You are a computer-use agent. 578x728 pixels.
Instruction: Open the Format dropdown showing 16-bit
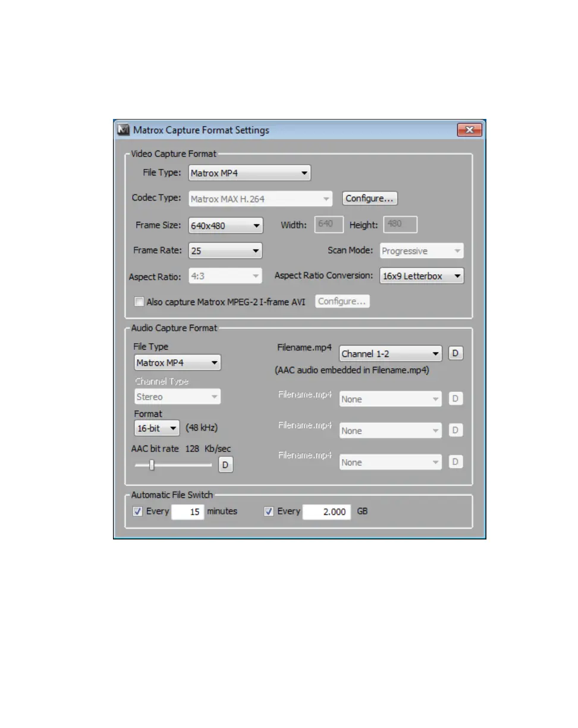coord(157,428)
